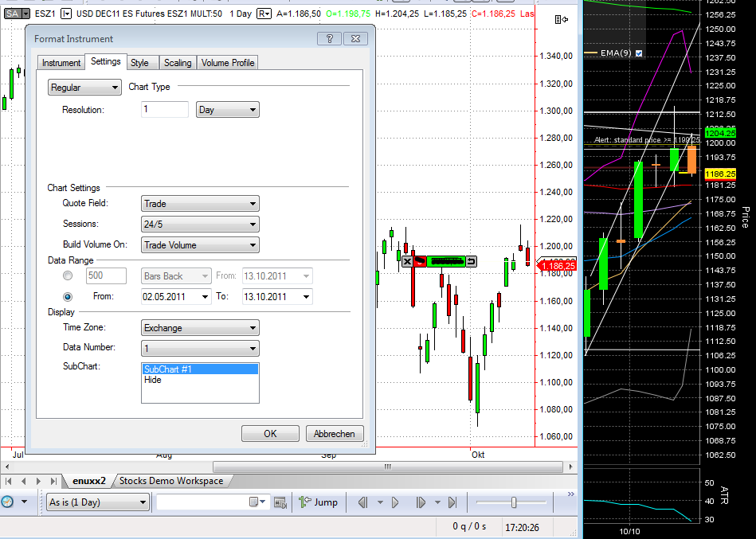Click the horizontal scrollbar left arrow
The image size is (756, 539).
pos(6,467)
